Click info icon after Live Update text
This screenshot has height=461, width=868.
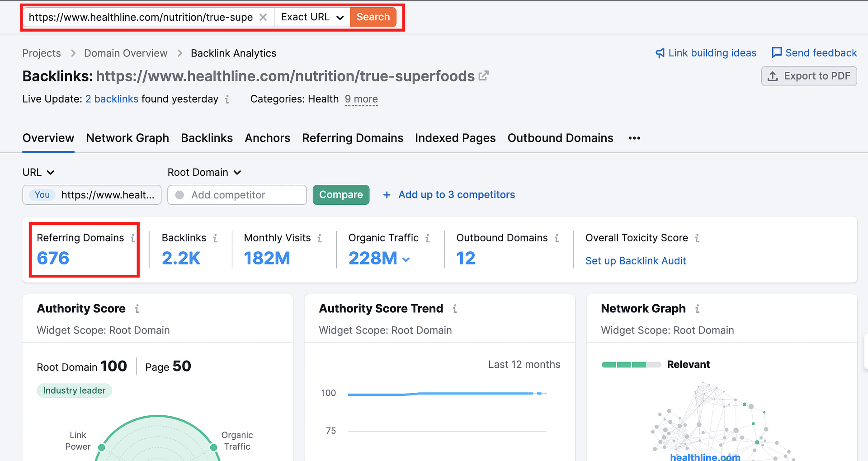pyautogui.click(x=227, y=99)
